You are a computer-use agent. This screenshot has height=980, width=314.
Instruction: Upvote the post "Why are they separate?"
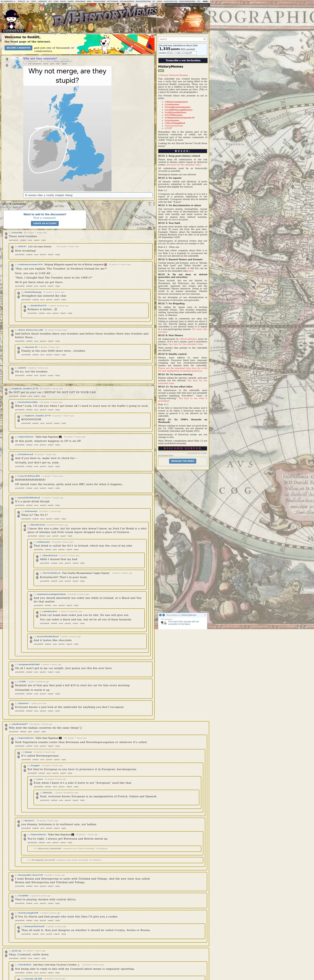pyautogui.click(x=7, y=59)
